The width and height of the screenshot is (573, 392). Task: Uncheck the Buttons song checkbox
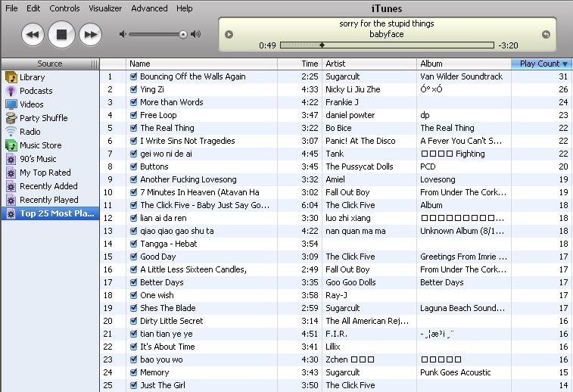[x=133, y=166]
